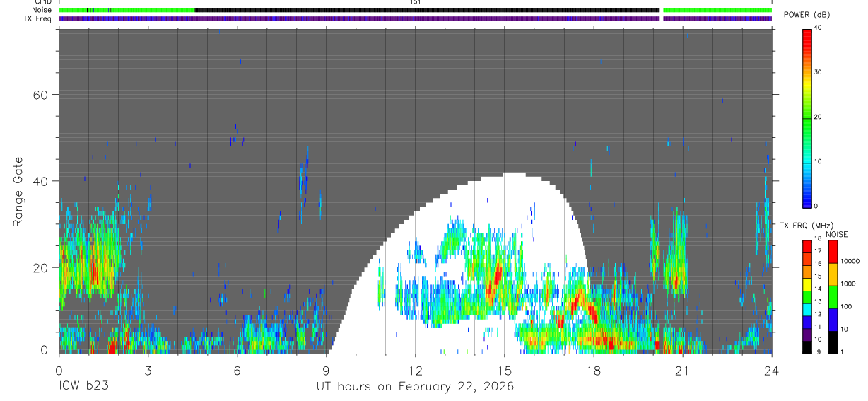Viewport: 868px width, 401px height.
Task: Click the 'NOISE' legend title
Action: click(x=837, y=234)
